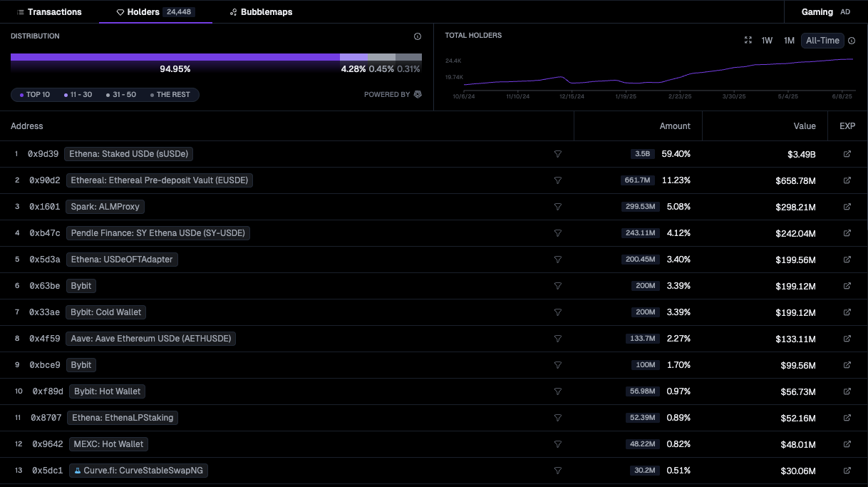This screenshot has height=487, width=868.
Task: Expand the Total Holders chart fullscreen
Action: coord(748,41)
